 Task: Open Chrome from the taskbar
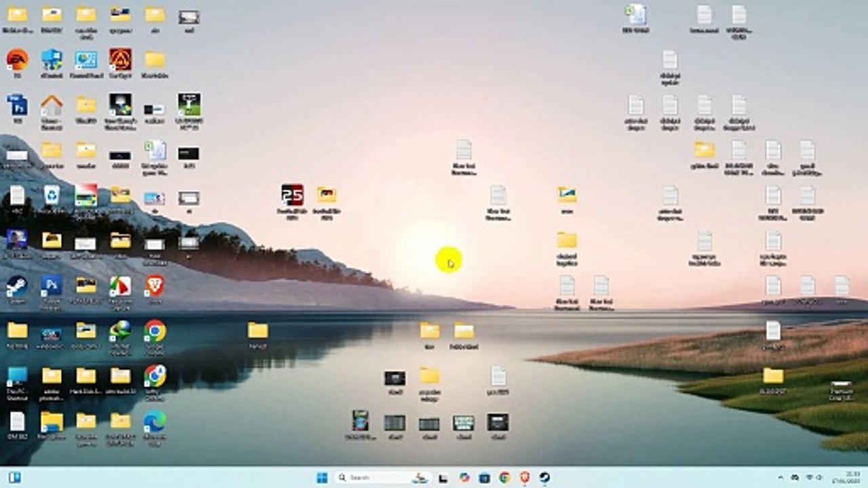click(505, 478)
